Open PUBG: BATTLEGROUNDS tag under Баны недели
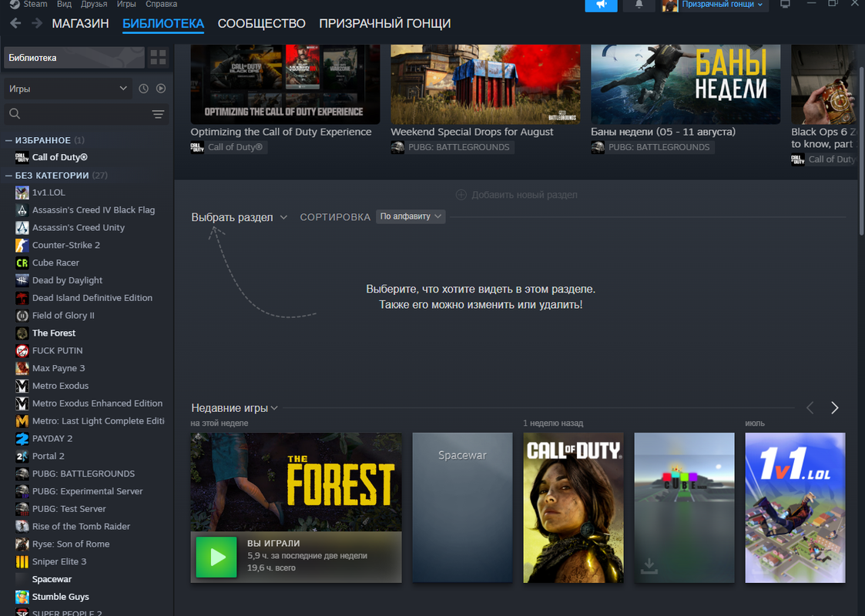The width and height of the screenshot is (865, 616). pyautogui.click(x=652, y=147)
